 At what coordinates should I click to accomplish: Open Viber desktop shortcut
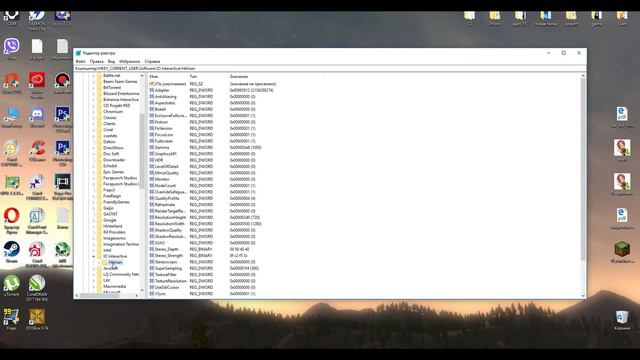pos(11,48)
